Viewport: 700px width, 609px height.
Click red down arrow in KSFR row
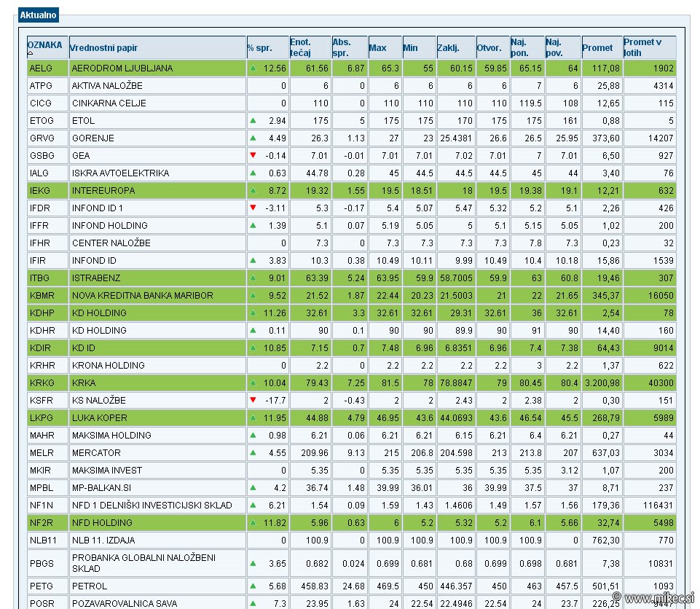point(253,400)
